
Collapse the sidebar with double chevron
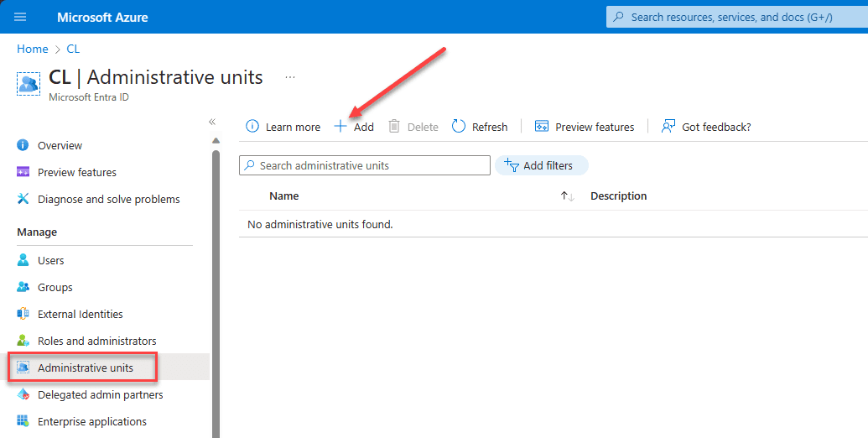click(212, 122)
